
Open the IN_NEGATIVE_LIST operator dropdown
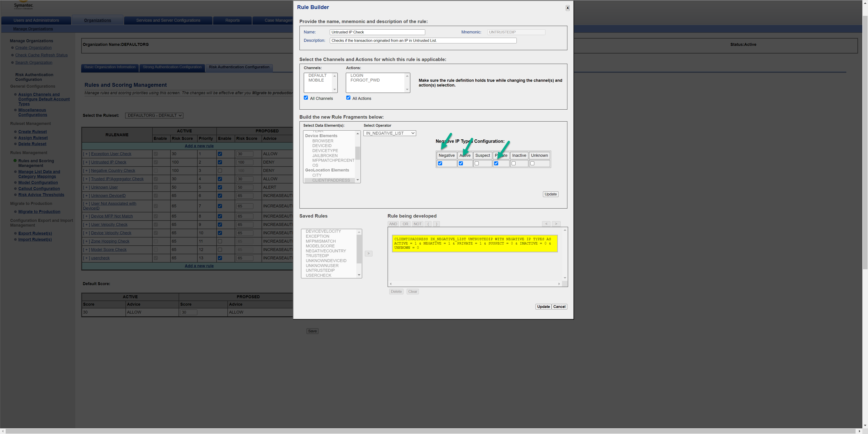(389, 133)
